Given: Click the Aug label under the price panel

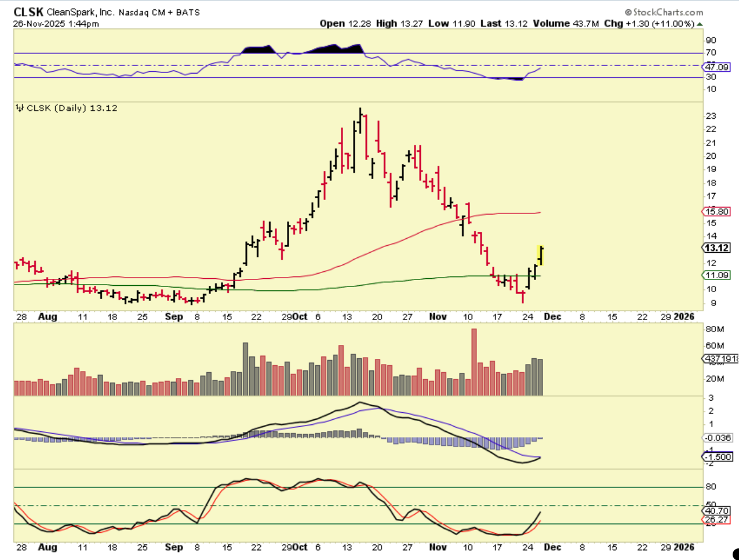Looking at the screenshot, I should (48, 317).
